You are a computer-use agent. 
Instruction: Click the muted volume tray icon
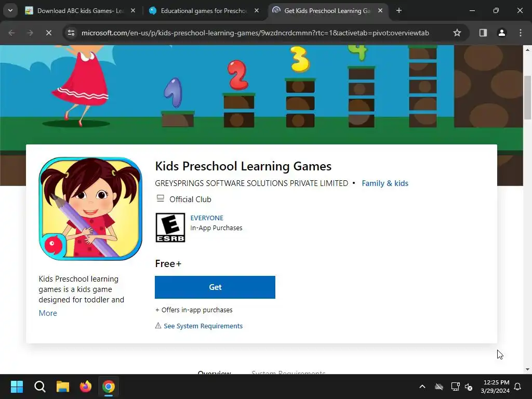[x=469, y=387]
